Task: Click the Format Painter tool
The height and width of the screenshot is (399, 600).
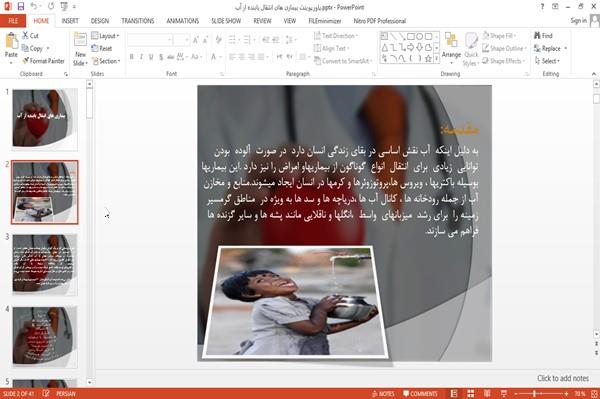Action: (43, 61)
